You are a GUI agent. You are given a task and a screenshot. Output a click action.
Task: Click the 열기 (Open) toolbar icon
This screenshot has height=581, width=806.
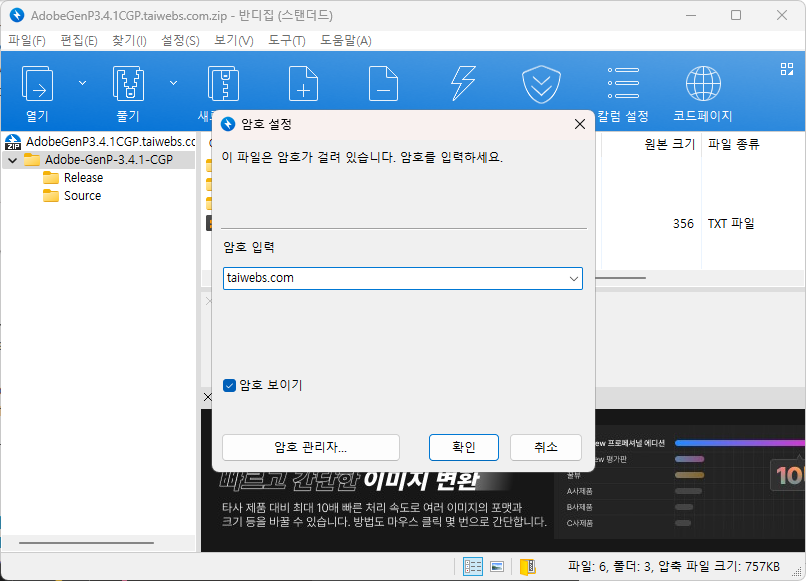pyautogui.click(x=37, y=83)
